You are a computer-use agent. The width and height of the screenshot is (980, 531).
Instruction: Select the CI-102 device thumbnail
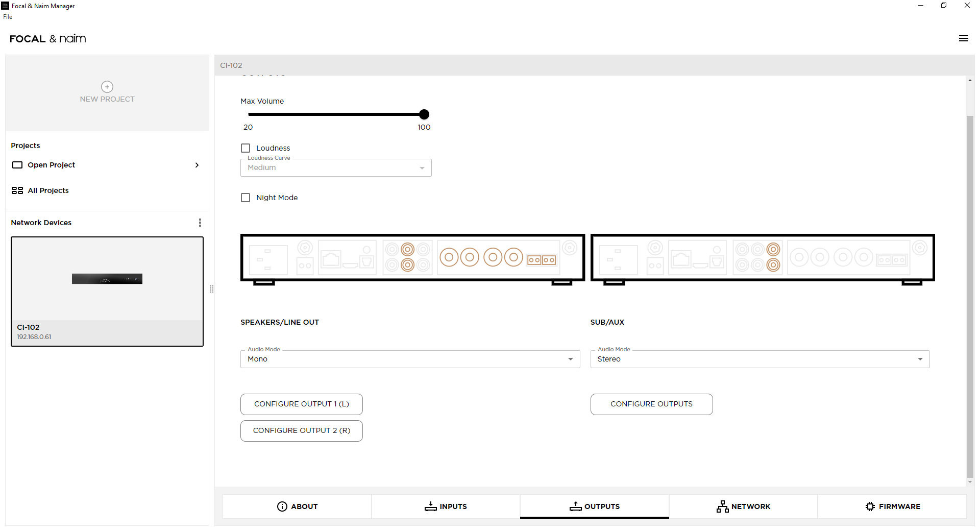pos(107,279)
